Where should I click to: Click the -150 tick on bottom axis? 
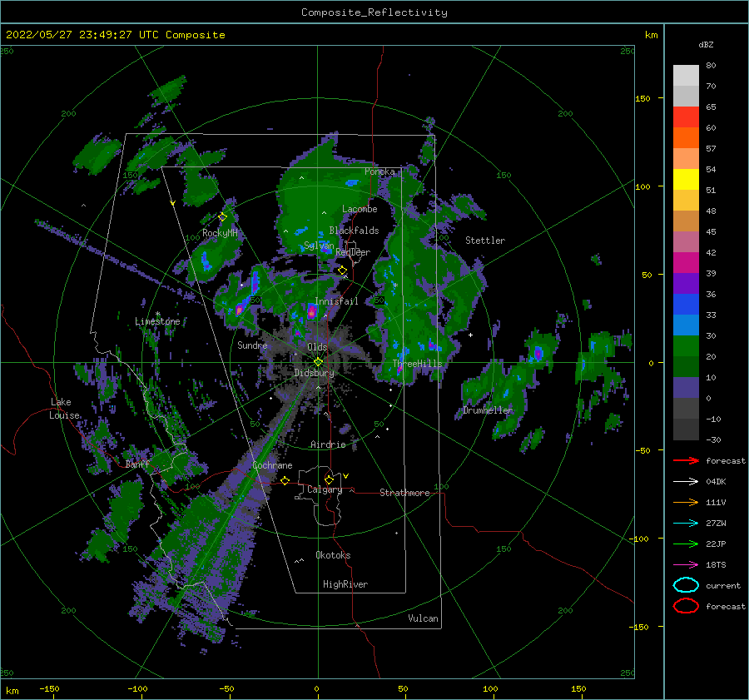pyautogui.click(x=49, y=688)
